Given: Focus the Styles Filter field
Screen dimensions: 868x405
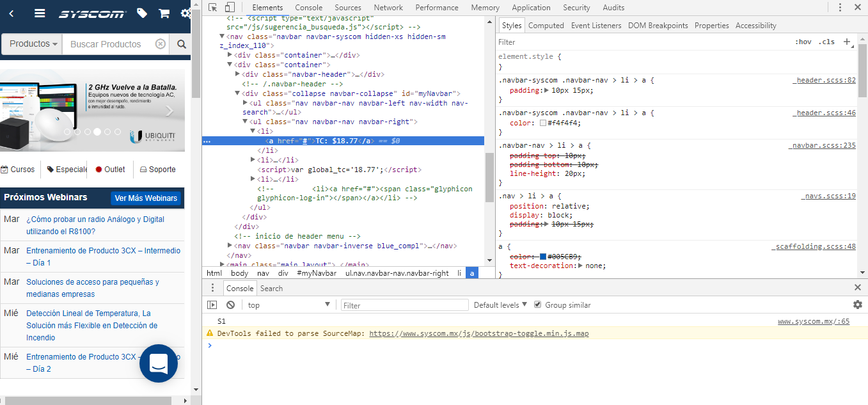Looking at the screenshot, I should coord(643,42).
